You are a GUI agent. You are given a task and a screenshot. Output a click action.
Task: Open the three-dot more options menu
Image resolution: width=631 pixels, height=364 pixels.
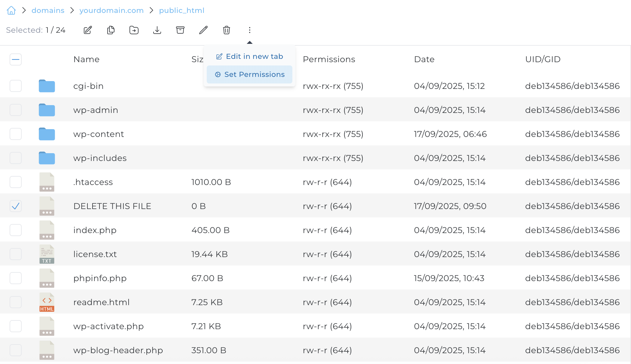[x=250, y=30]
